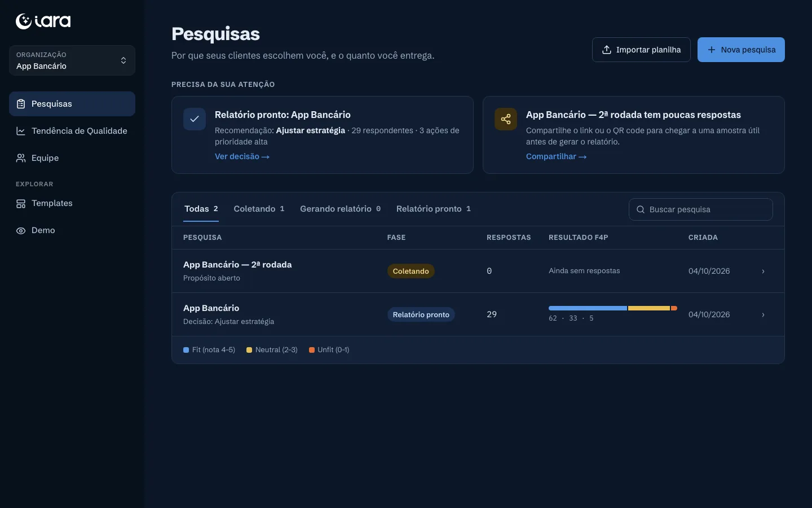Select the Todas tab

[x=201, y=209]
